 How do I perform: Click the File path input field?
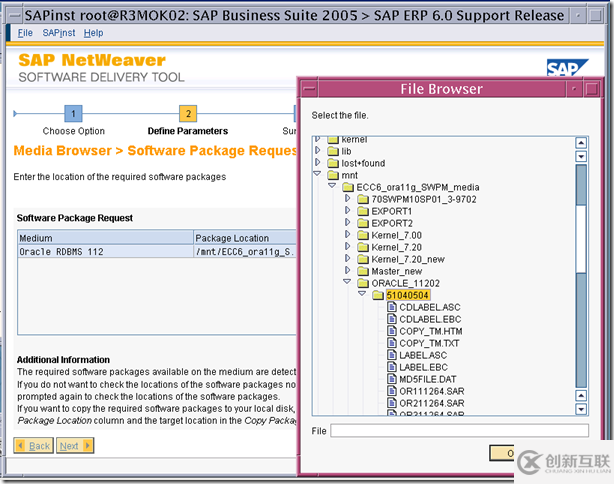(459, 431)
